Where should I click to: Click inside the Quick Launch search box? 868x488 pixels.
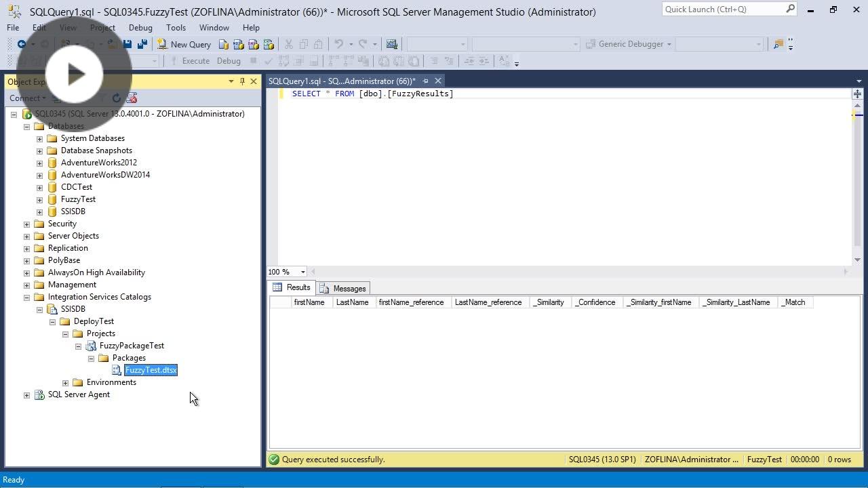pyautogui.click(x=722, y=9)
